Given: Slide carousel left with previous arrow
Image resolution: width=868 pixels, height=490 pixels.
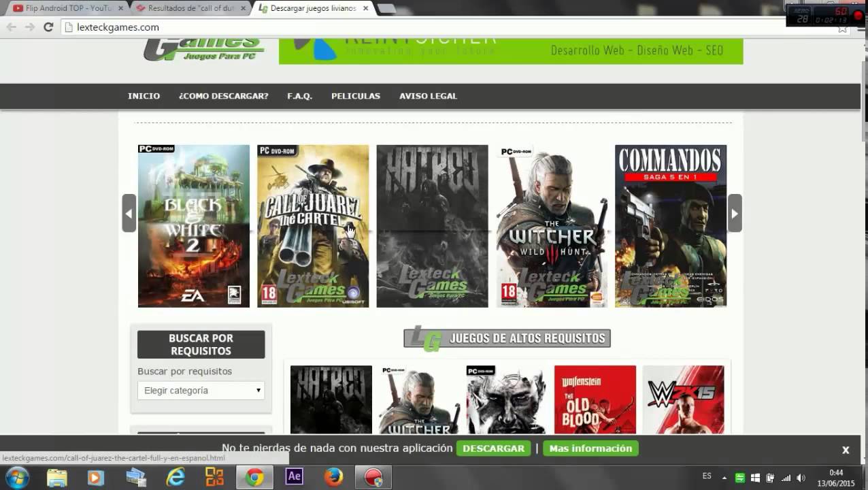Looking at the screenshot, I should [129, 213].
